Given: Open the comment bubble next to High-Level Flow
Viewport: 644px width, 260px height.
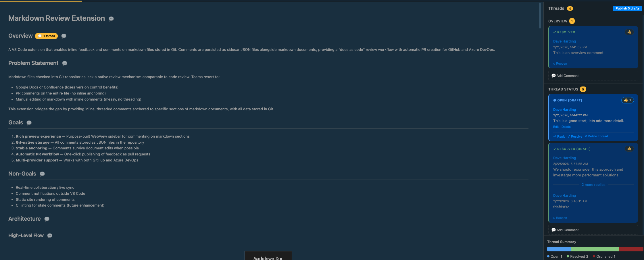Looking at the screenshot, I should (49, 236).
